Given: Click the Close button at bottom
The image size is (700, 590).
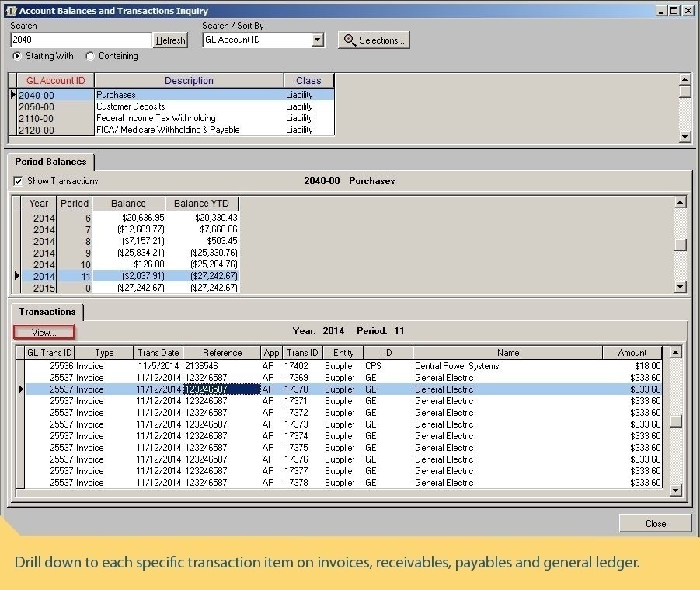Looking at the screenshot, I should [x=655, y=523].
